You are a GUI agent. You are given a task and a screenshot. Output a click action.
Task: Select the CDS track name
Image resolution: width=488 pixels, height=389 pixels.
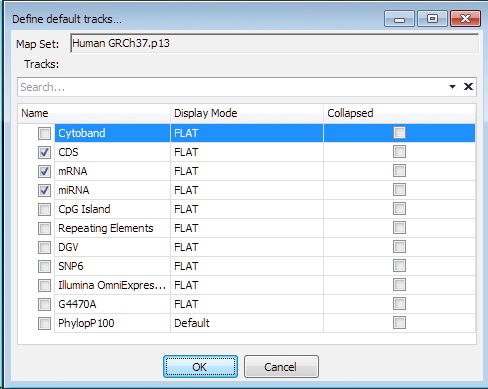[68, 152]
